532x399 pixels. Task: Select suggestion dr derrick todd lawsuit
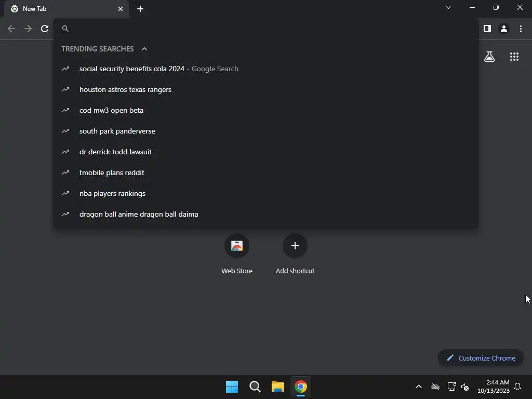(266, 152)
